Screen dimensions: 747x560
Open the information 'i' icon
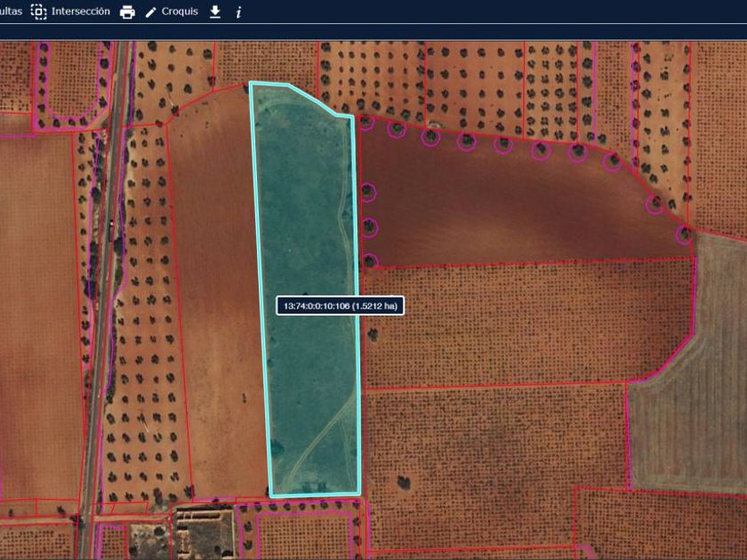(x=238, y=12)
